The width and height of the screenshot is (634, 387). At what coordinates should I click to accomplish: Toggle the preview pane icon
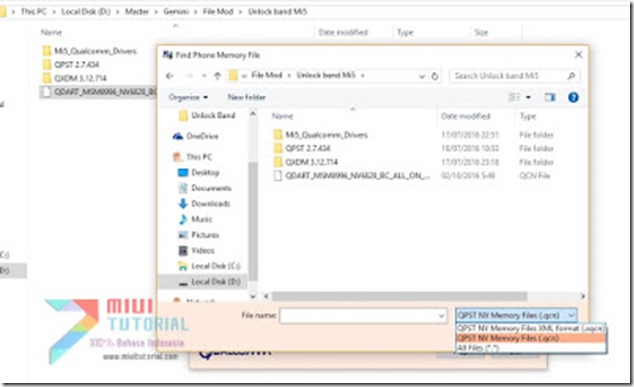(549, 97)
